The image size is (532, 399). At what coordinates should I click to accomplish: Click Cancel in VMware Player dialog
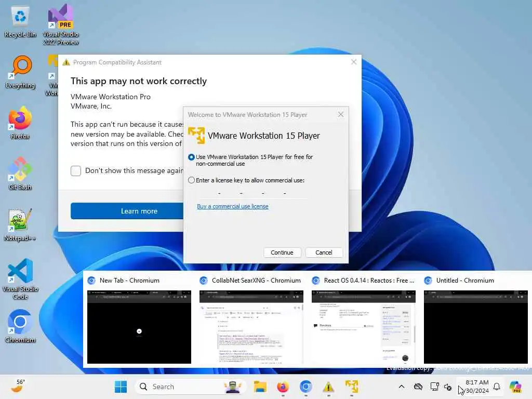click(324, 252)
